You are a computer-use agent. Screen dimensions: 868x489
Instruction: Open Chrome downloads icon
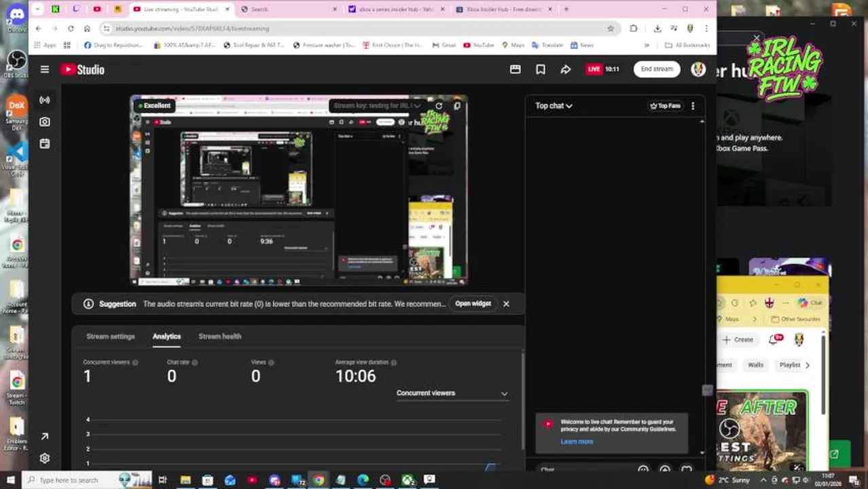click(x=657, y=29)
